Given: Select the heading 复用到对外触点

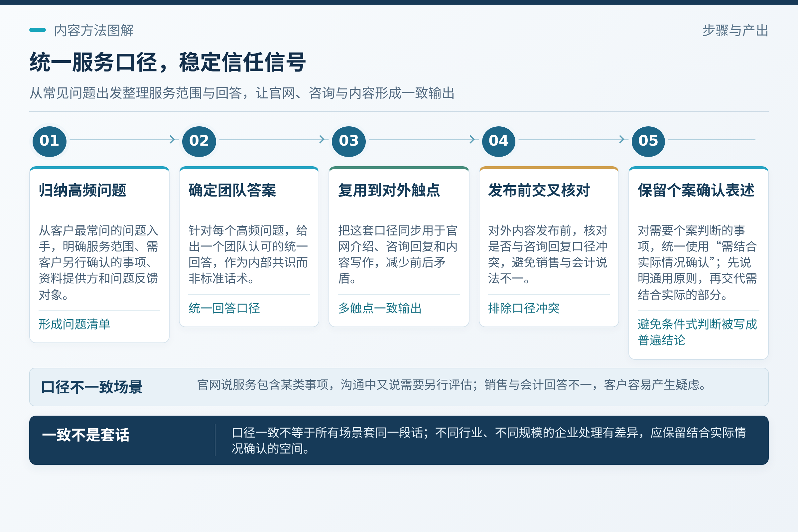Looking at the screenshot, I should (x=389, y=190).
